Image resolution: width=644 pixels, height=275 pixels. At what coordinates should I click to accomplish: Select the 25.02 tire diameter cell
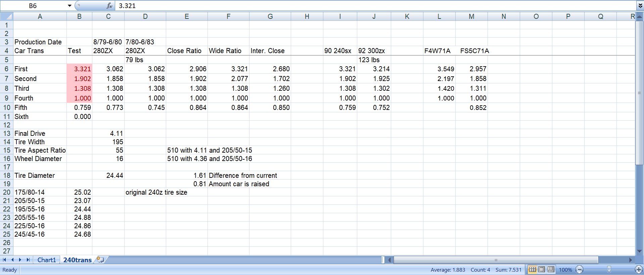79,192
